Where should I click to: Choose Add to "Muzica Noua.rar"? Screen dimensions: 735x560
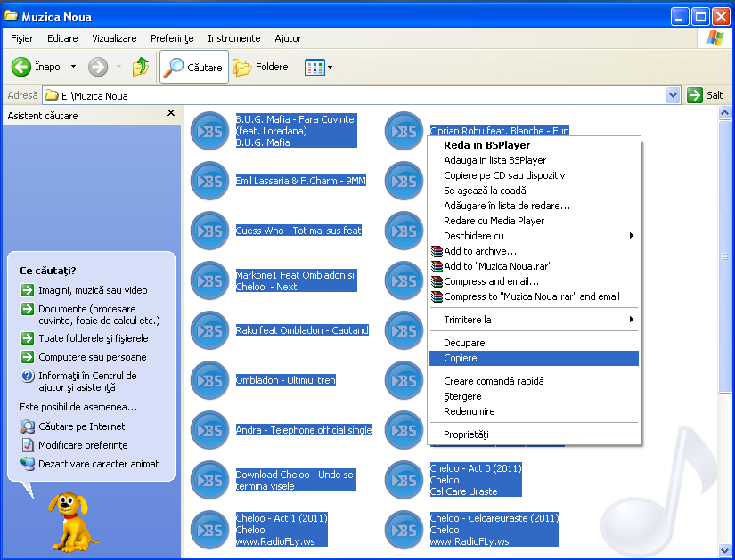[x=534, y=266]
